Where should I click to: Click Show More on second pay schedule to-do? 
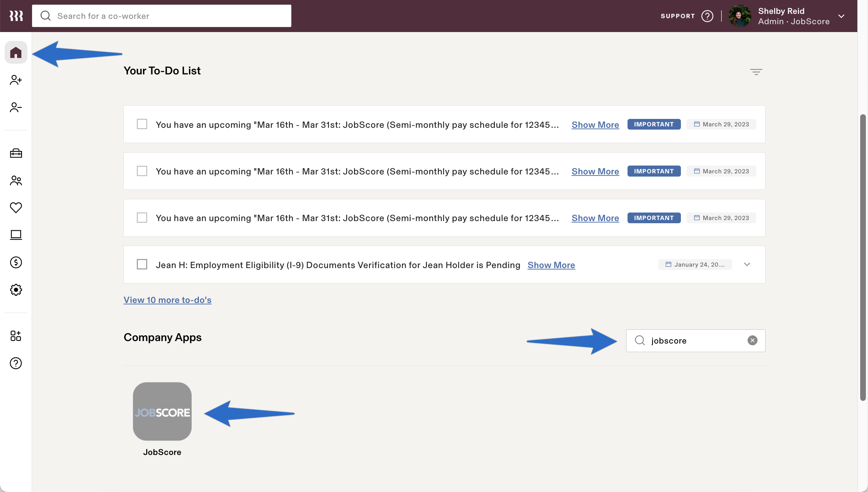pos(595,171)
